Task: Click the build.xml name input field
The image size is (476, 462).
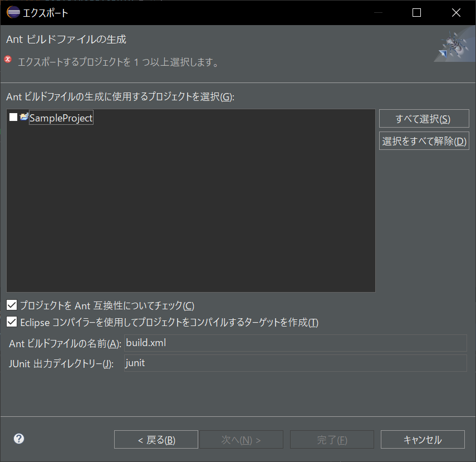Action: [295, 343]
